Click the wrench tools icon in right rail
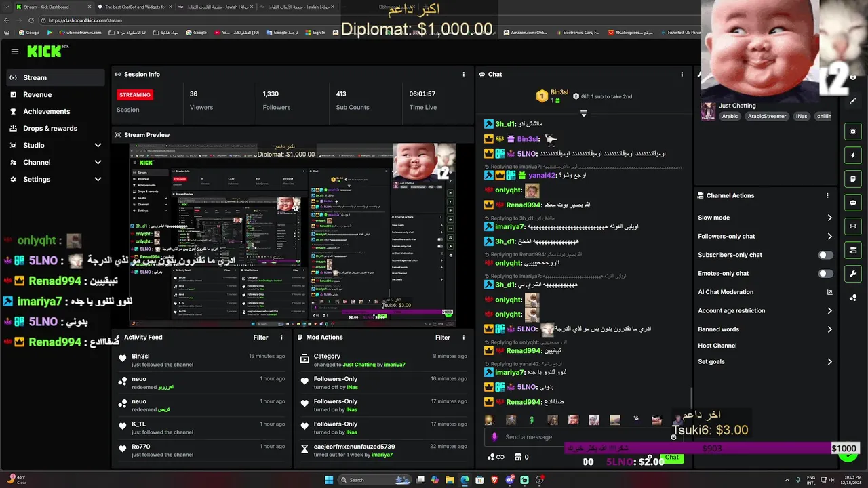The image size is (868, 488). pos(853,274)
